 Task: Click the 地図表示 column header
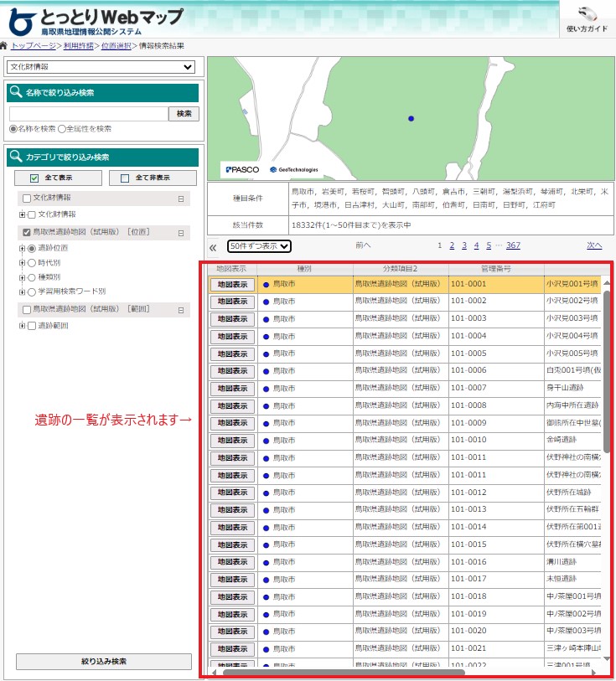click(232, 269)
